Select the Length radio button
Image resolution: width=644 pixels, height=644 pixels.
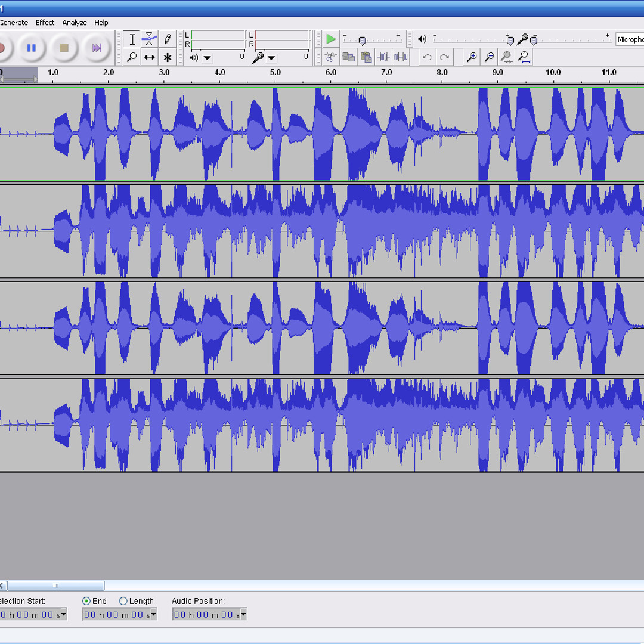pos(123,601)
